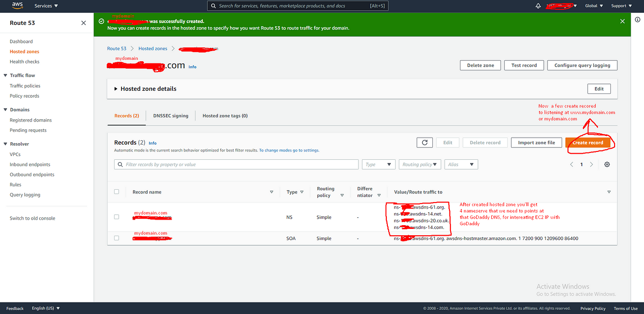Open Hosted zones breadcrumb link
The height and width of the screenshot is (314, 644).
(153, 48)
